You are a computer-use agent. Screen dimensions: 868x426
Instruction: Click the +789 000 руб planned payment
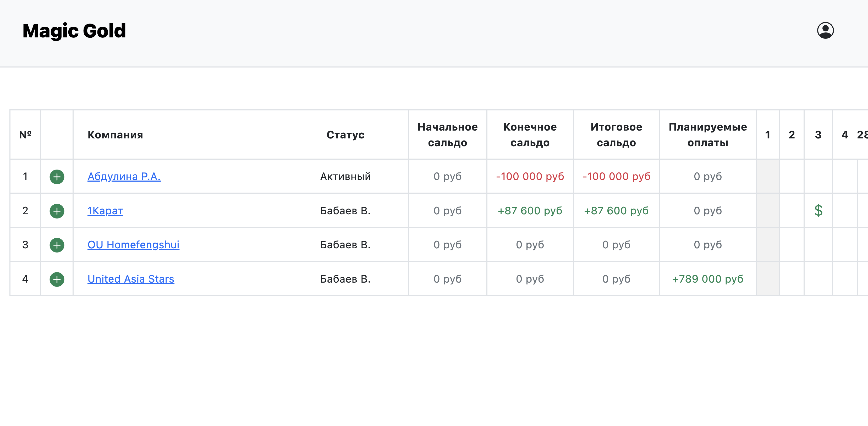(708, 279)
